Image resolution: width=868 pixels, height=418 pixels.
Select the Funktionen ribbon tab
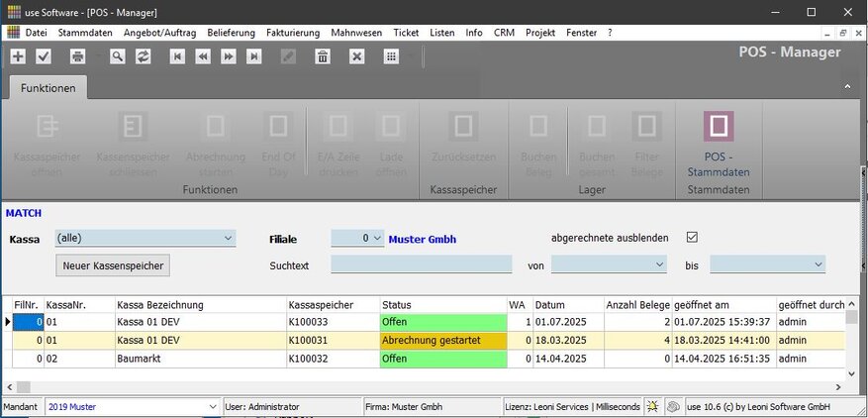[x=48, y=88]
